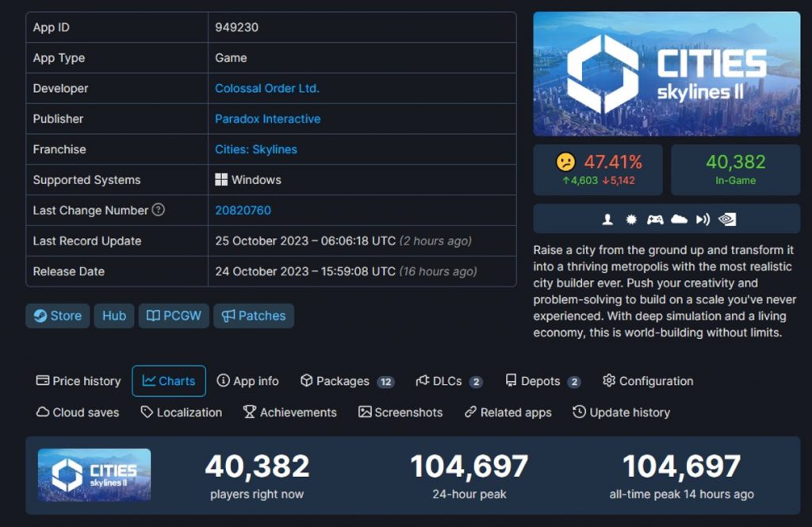This screenshot has height=527, width=812.
Task: Click the 5,142 negative reviews count
Action: [x=619, y=180]
